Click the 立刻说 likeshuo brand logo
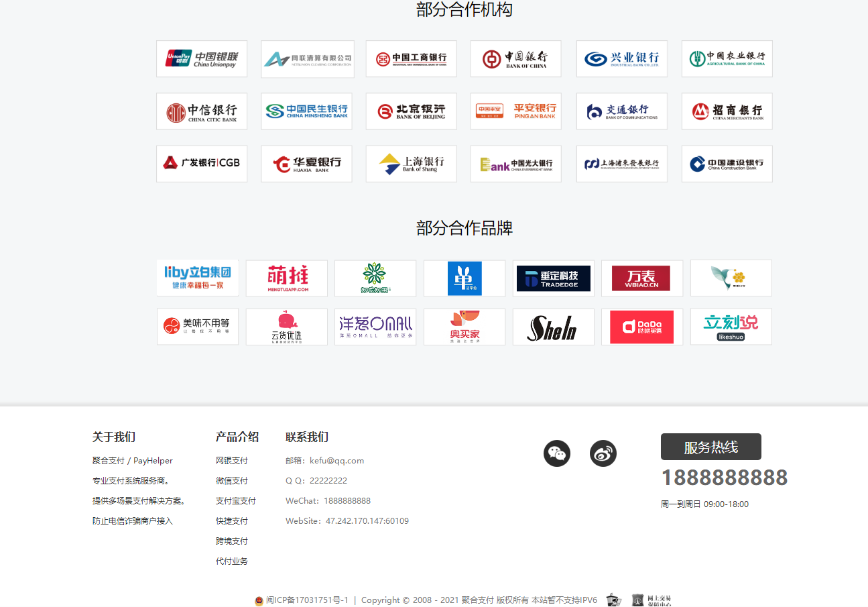This screenshot has height=607, width=868. (731, 327)
